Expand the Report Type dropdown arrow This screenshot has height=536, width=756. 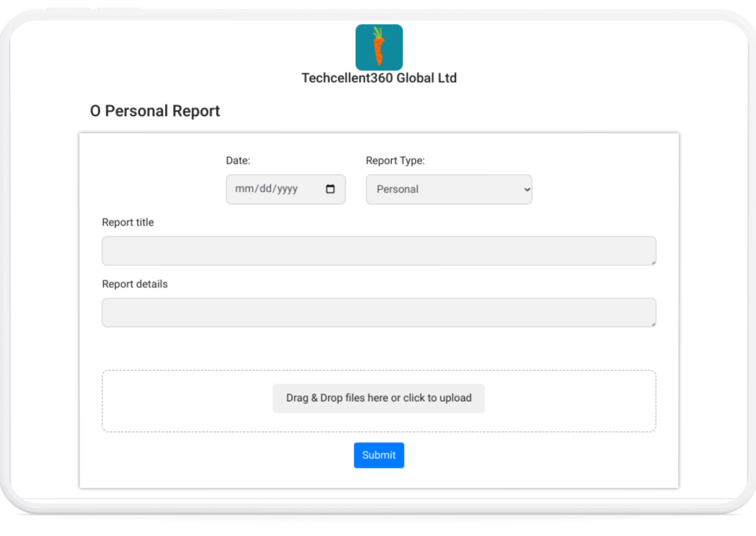[527, 189]
